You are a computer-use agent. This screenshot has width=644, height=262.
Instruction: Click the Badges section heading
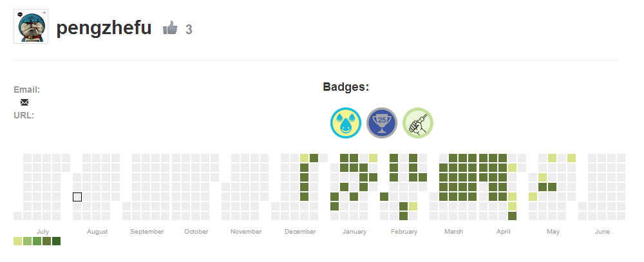(346, 87)
